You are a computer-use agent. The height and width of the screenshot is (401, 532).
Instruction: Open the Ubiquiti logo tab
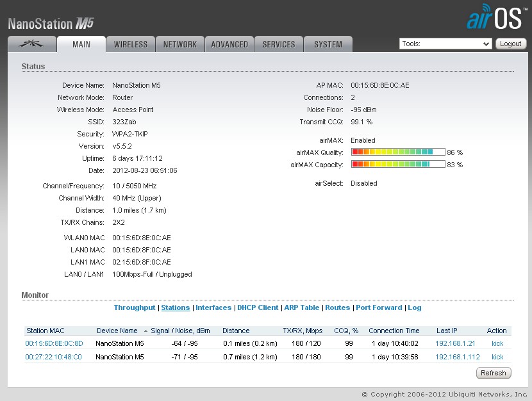(31, 44)
